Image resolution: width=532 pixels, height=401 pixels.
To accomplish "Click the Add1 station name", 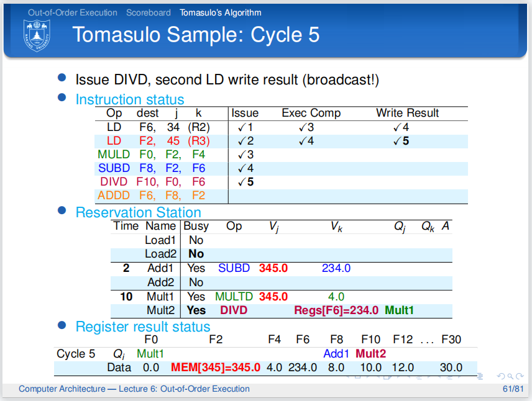I will 160,268.
